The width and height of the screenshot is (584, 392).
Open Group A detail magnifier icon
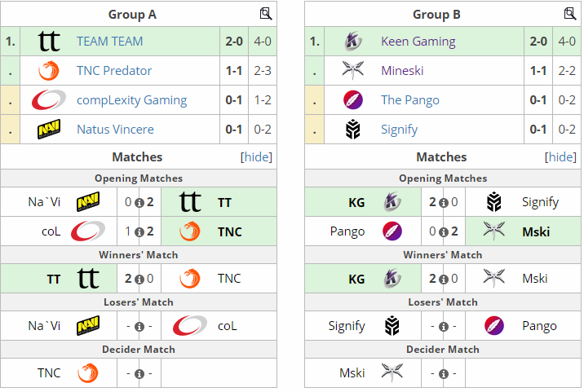point(266,14)
